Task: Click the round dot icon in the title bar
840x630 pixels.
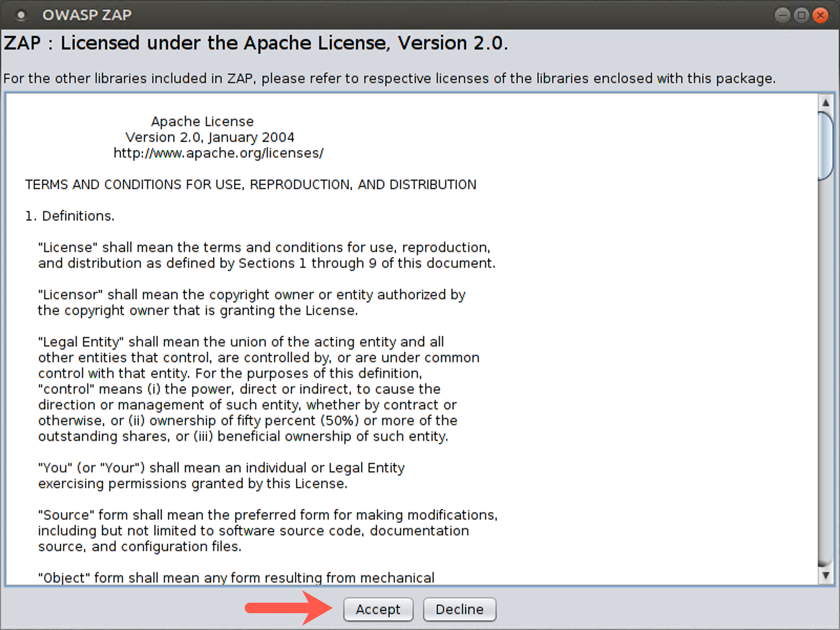Action: click(21, 15)
